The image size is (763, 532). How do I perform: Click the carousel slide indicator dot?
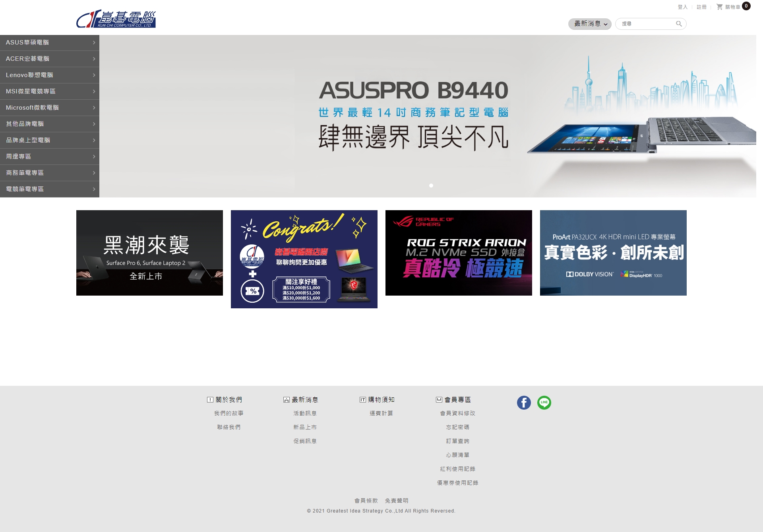(x=431, y=186)
